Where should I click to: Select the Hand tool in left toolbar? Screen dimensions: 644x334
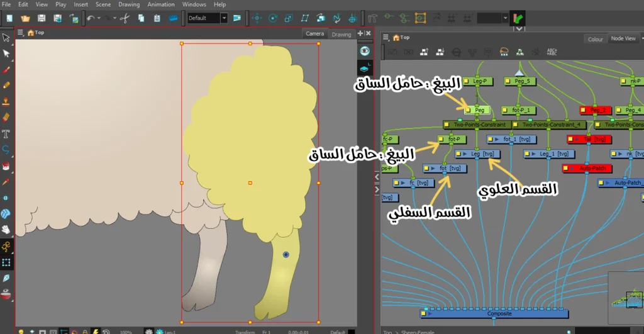tap(6, 230)
